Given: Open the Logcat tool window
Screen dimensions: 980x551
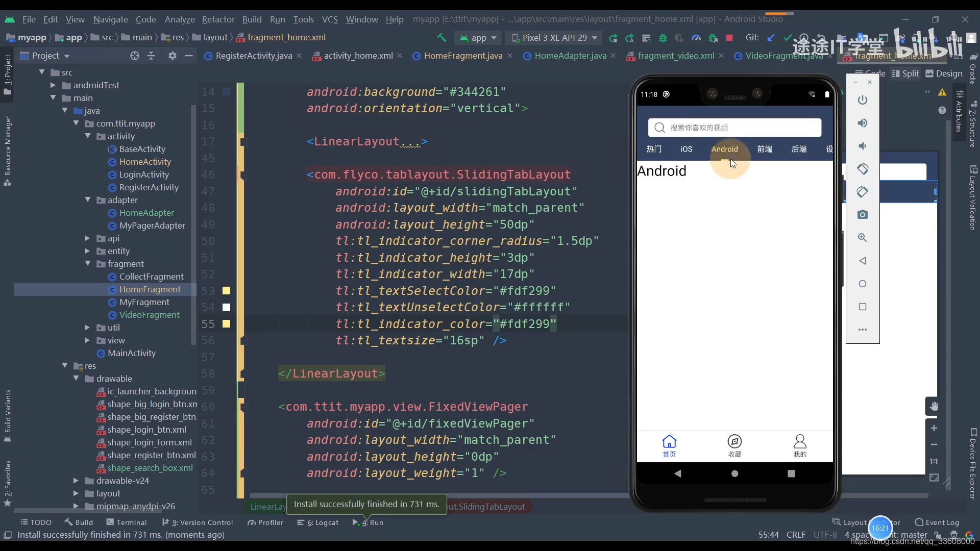Looking at the screenshot, I should (318, 522).
